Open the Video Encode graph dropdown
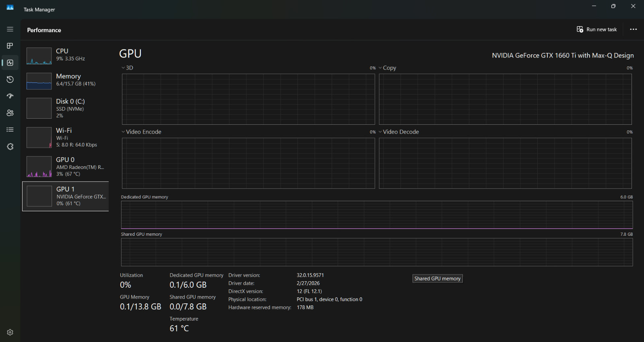Image resolution: width=644 pixels, height=342 pixels. [x=141, y=132]
